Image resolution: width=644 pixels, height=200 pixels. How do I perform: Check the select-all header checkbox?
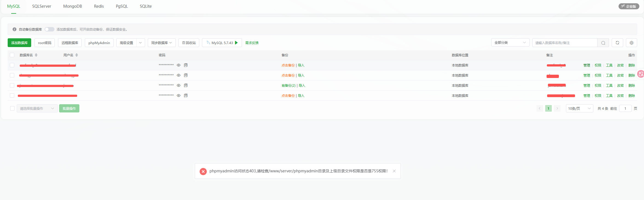(12, 55)
